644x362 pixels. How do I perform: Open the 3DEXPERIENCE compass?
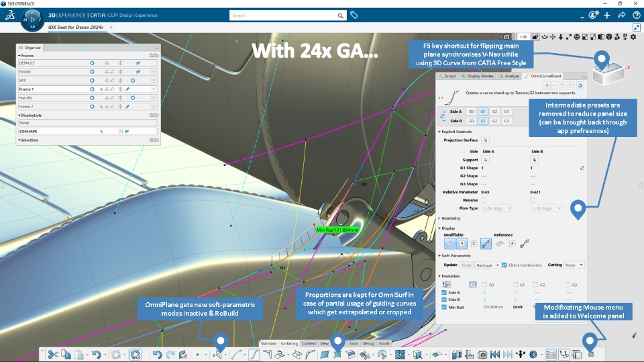tap(32, 19)
